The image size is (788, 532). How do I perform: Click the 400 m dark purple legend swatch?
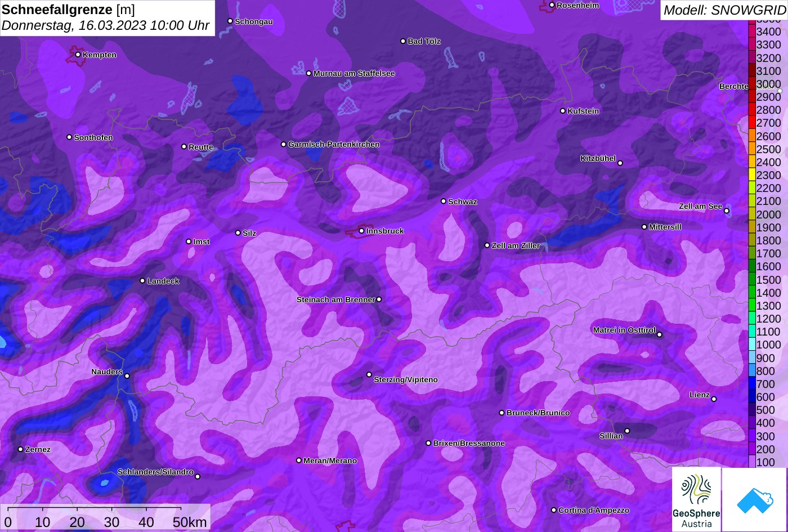751,423
